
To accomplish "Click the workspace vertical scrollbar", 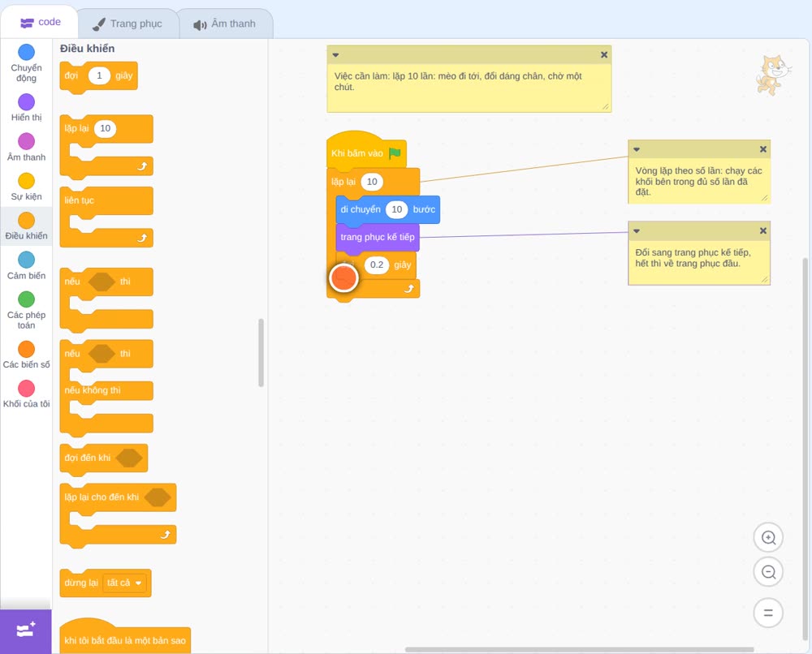I will 806,448.
